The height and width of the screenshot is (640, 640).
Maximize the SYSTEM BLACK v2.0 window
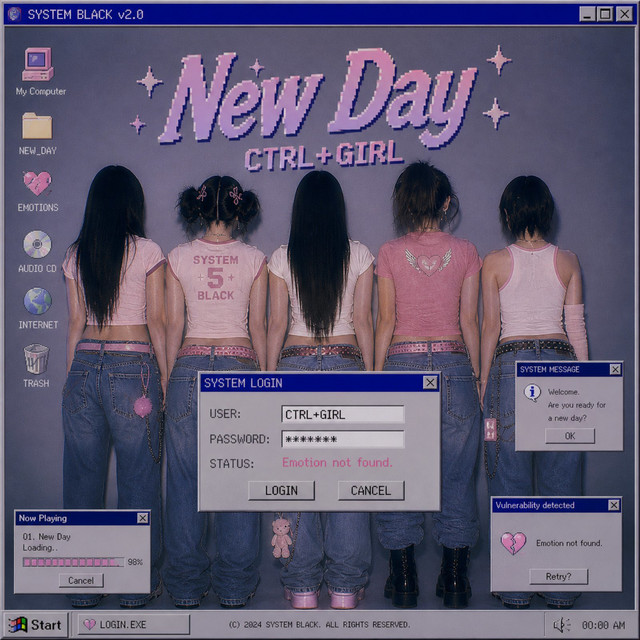point(605,14)
